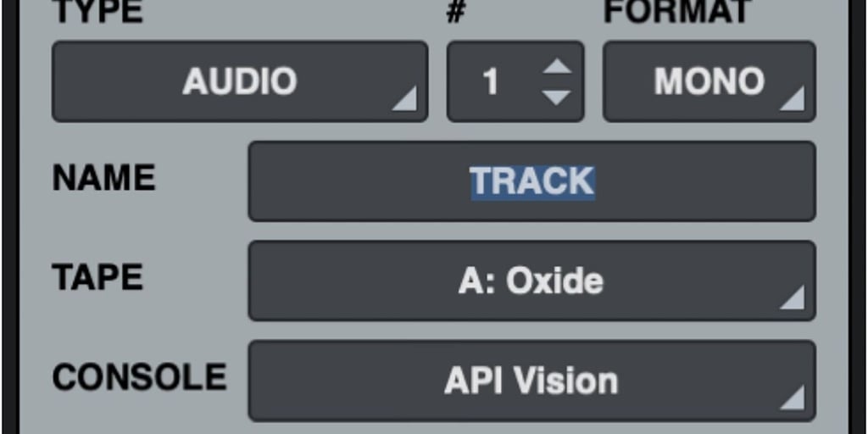Click the corner triangle on API Vision selector
Viewport: 868px width, 434px height.
792,398
